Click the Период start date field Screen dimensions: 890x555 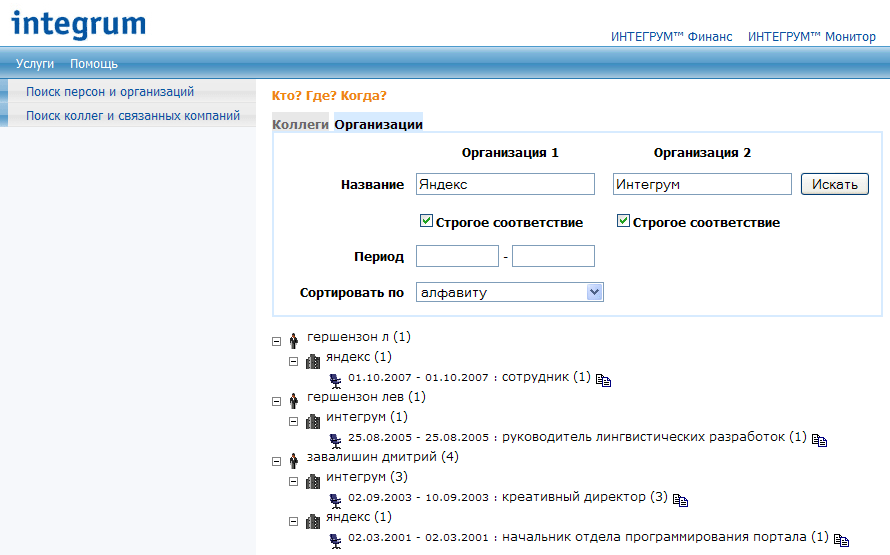pos(457,256)
